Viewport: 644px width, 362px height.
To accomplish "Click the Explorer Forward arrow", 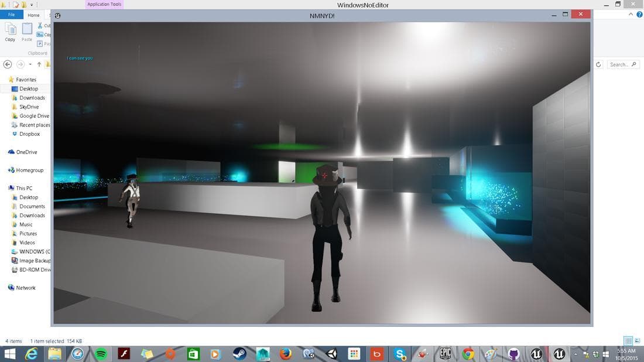I will tap(20, 64).
